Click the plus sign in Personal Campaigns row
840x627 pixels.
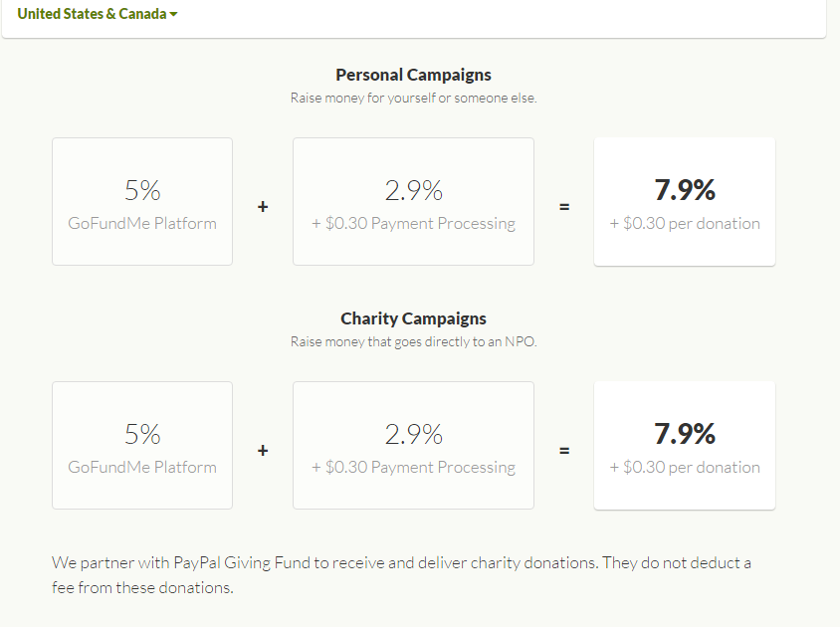[263, 207]
